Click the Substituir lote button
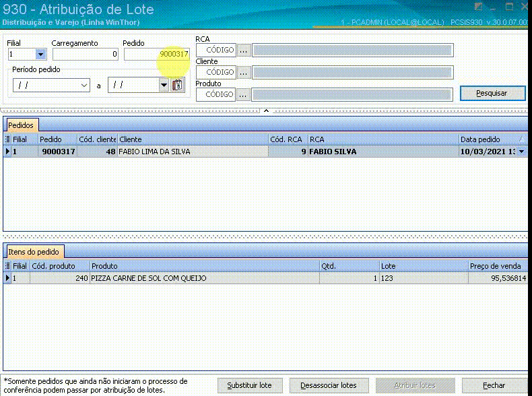532x396 pixels. pos(250,385)
